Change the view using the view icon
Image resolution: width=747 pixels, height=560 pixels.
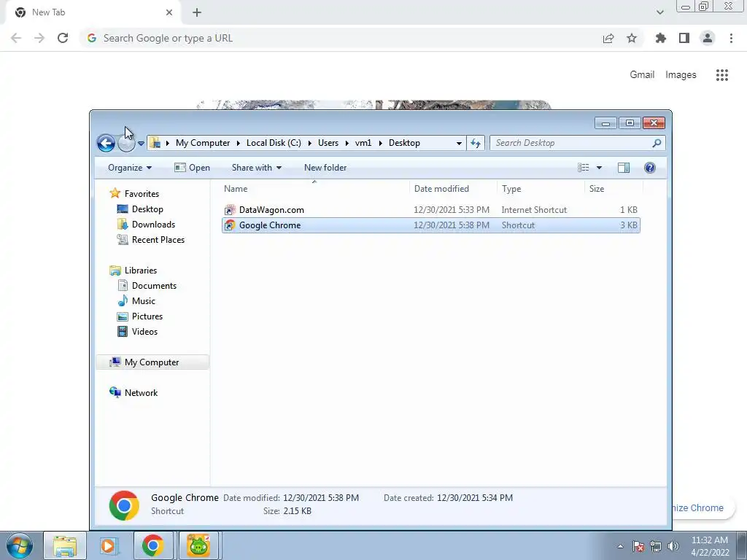coord(583,168)
